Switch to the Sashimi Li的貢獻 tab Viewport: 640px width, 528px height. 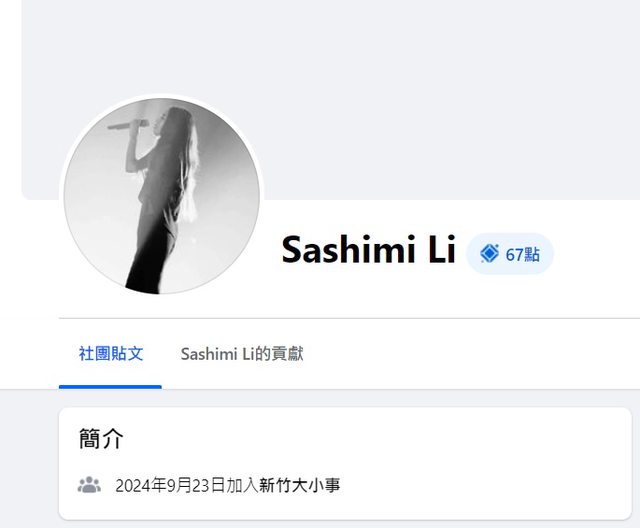[242, 354]
